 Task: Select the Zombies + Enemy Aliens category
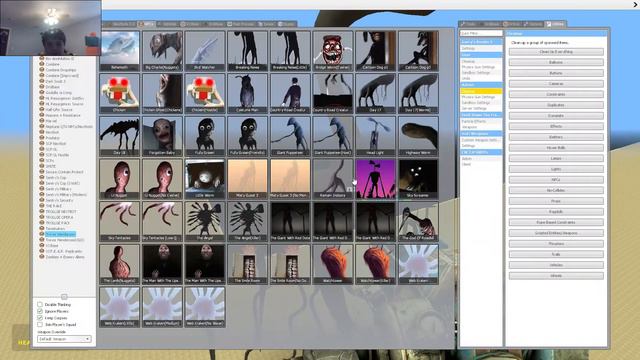pyautogui.click(x=65, y=257)
